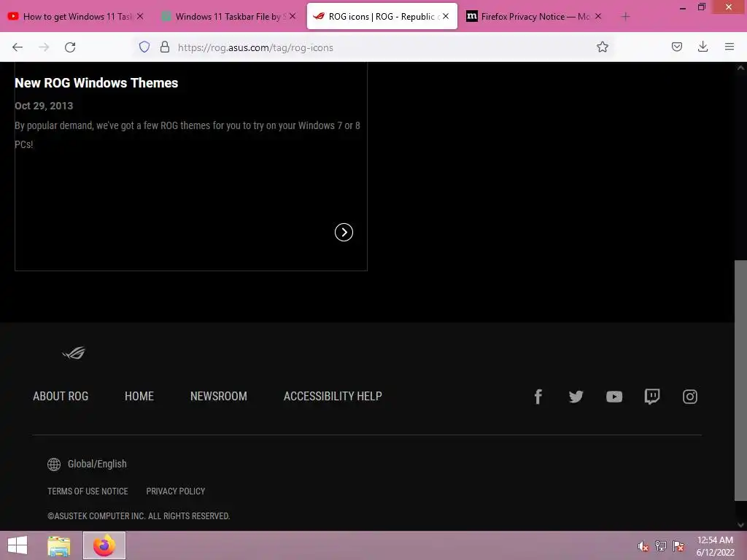Reload the current ROG page

(70, 47)
